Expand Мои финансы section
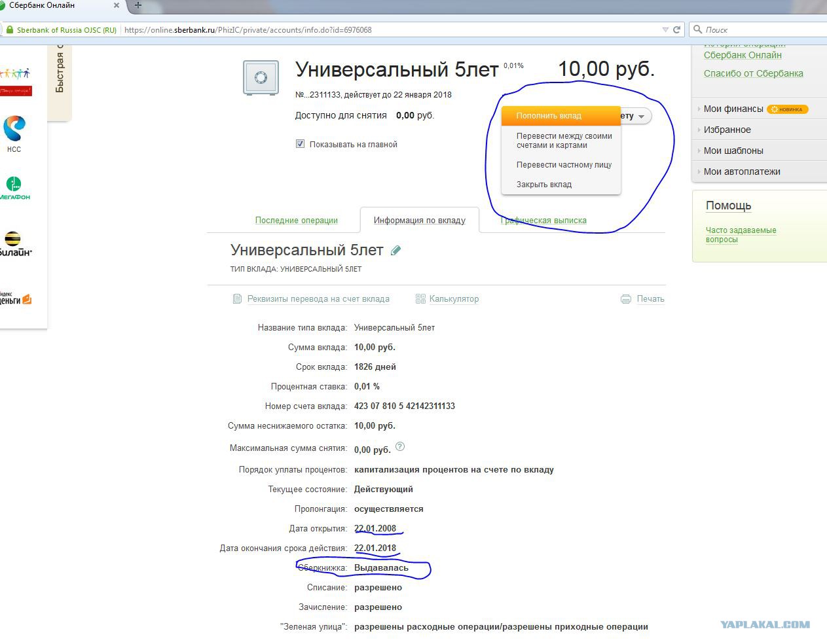The height and width of the screenshot is (644, 827). point(733,109)
